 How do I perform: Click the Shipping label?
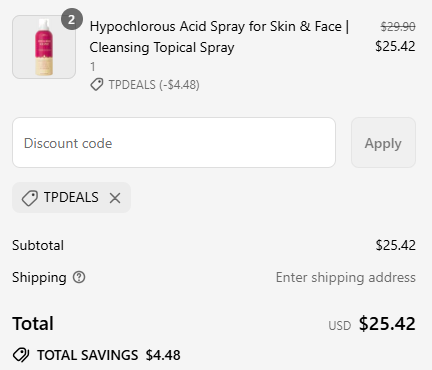pos(39,278)
